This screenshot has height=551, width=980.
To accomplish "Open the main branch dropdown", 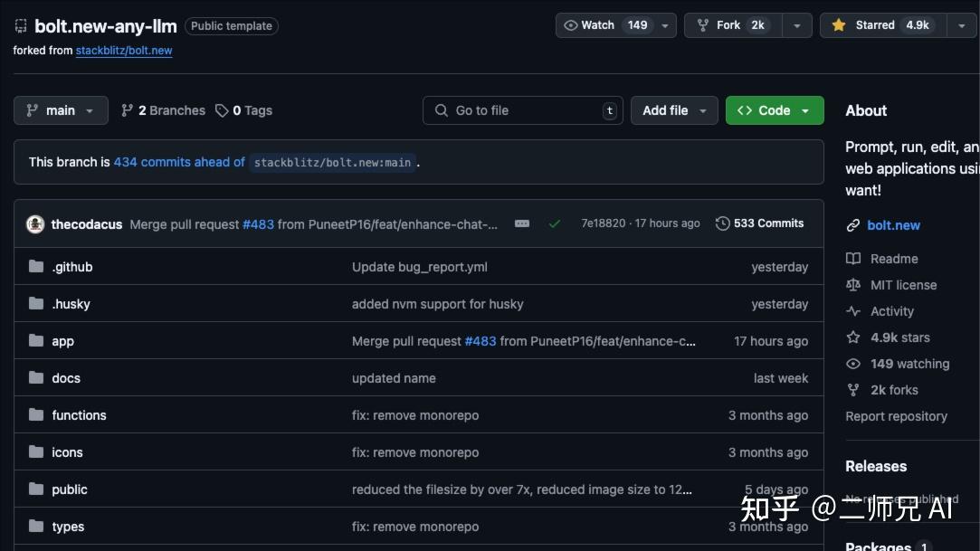I will click(61, 110).
